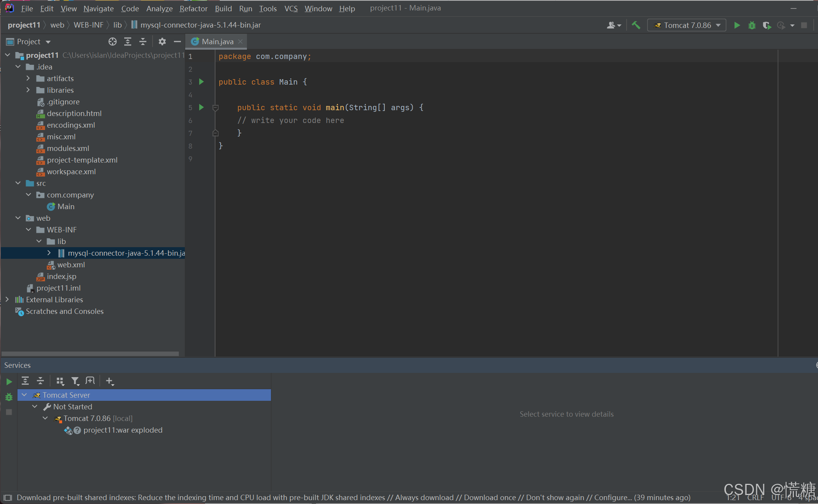This screenshot has width=818, height=504.
Task: Drag the horizontal scrollbar in Project panel
Action: click(90, 353)
